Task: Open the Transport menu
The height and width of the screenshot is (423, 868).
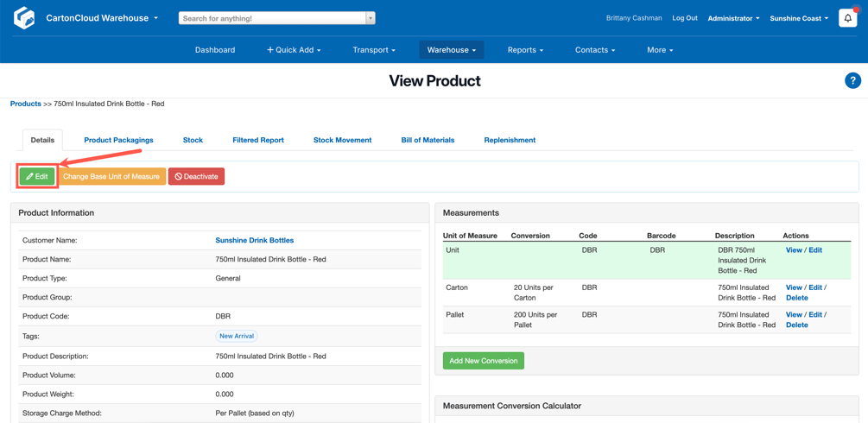Action: (374, 50)
